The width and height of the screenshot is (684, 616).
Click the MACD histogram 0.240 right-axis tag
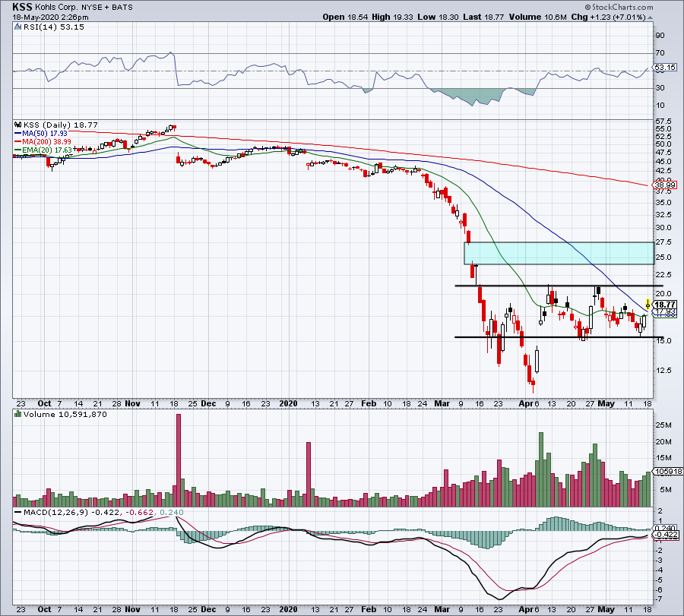664,529
